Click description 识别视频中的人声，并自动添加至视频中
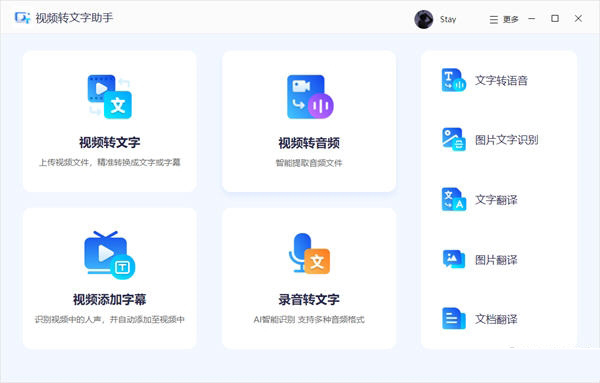Image resolution: width=600 pixels, height=383 pixels. pyautogui.click(x=109, y=319)
